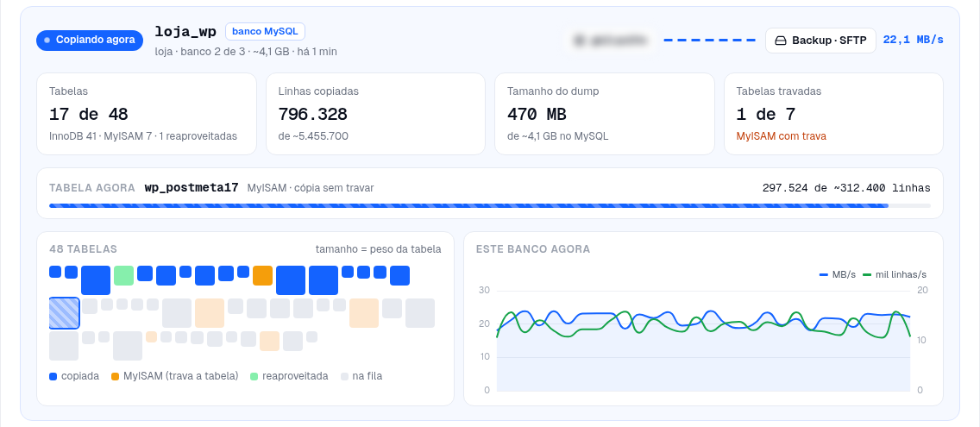Click the green 'reaproveitada' legend swatch
Viewport: 980px width, 427px height.
(254, 376)
